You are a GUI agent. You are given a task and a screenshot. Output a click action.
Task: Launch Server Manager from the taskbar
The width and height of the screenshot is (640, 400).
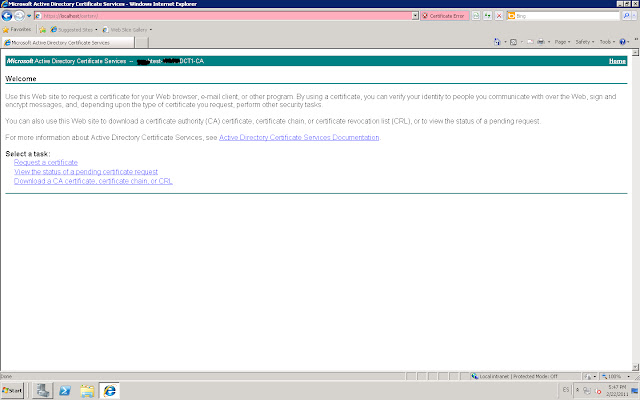click(x=42, y=391)
